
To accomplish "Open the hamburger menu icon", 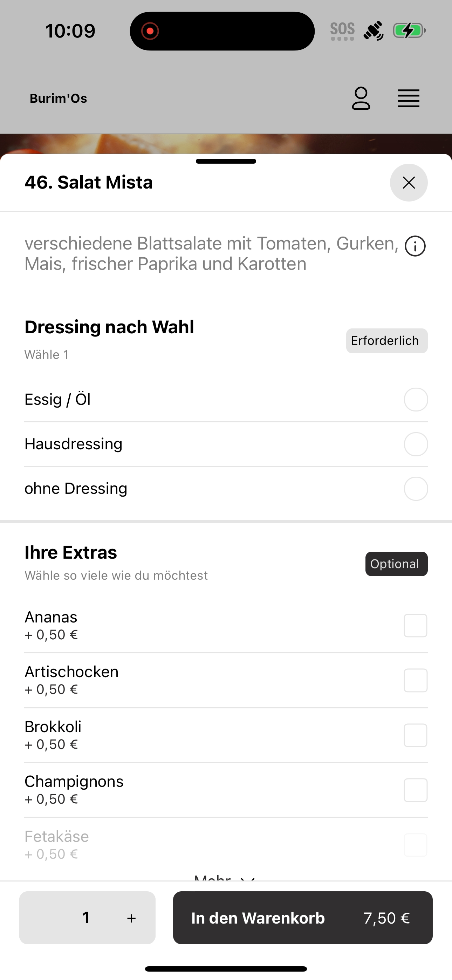I will pyautogui.click(x=409, y=98).
